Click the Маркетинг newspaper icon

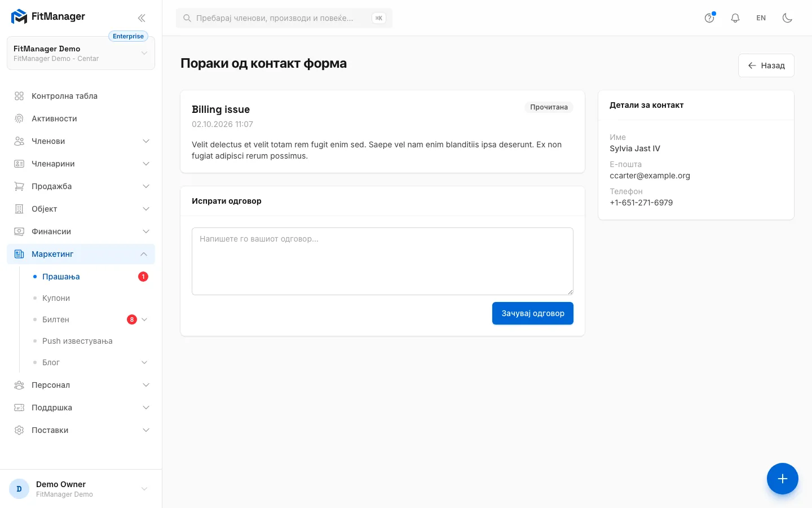(19, 254)
